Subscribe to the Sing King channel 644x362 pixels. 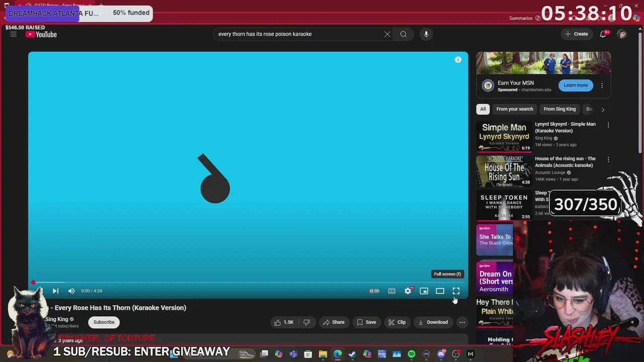point(104,322)
